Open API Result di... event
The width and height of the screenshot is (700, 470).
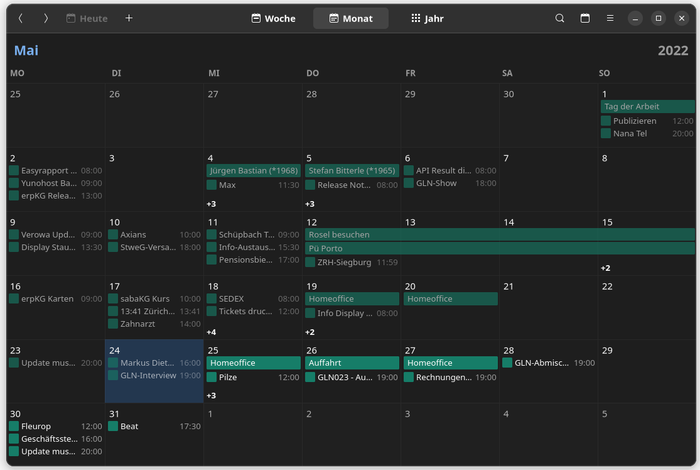click(x=450, y=171)
